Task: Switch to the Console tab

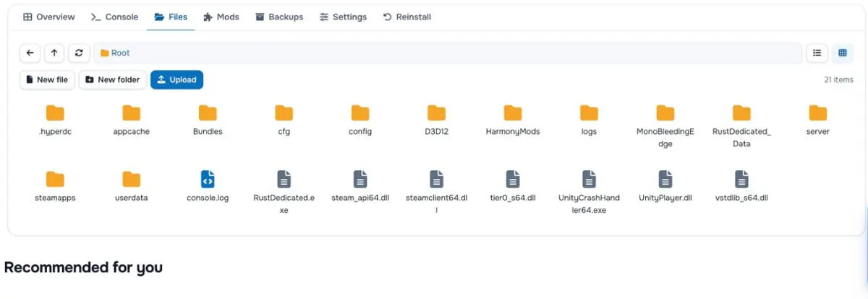Action: point(115,17)
